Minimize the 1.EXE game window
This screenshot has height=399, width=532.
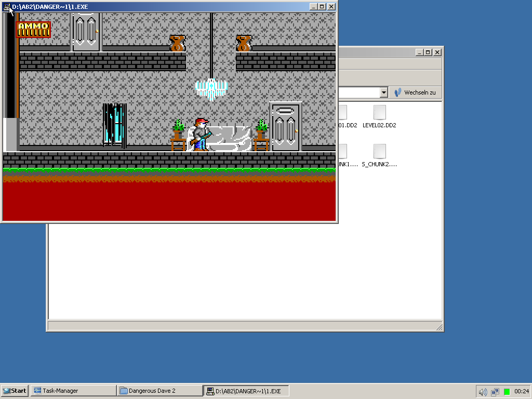coord(313,6)
